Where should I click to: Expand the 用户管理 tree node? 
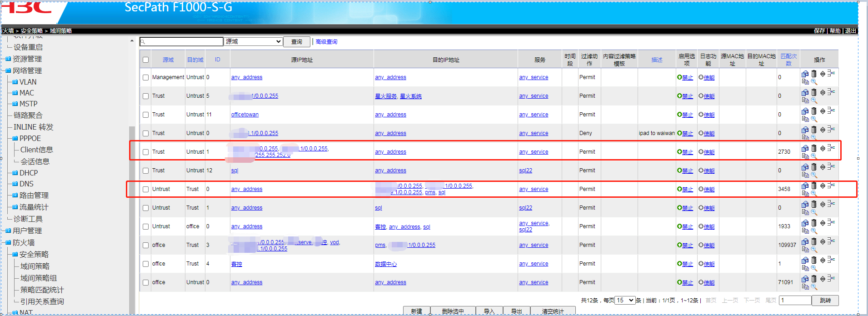8,231
